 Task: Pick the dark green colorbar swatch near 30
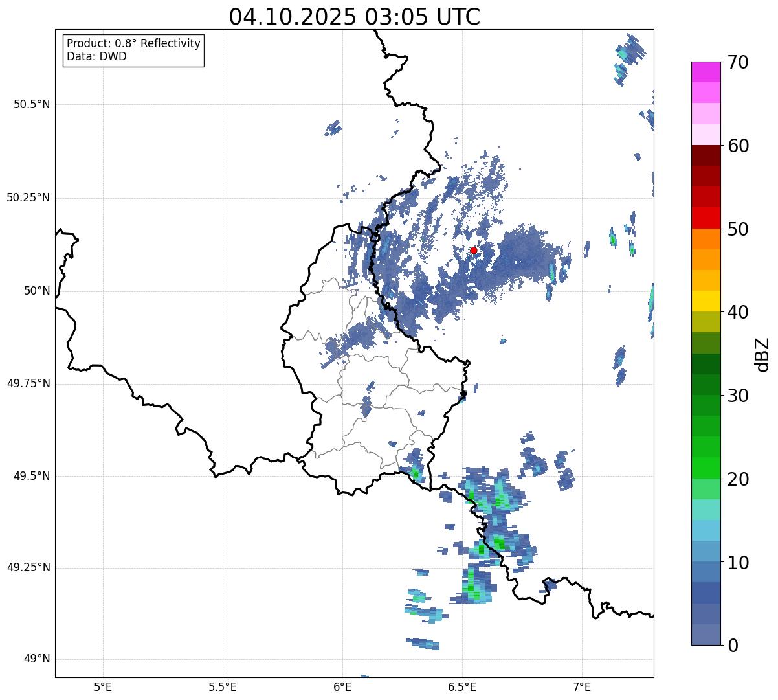[706, 385]
